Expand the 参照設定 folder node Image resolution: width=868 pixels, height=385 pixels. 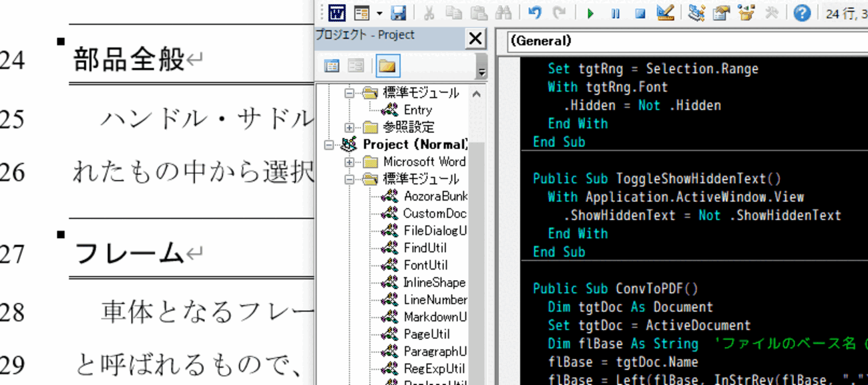tap(349, 127)
